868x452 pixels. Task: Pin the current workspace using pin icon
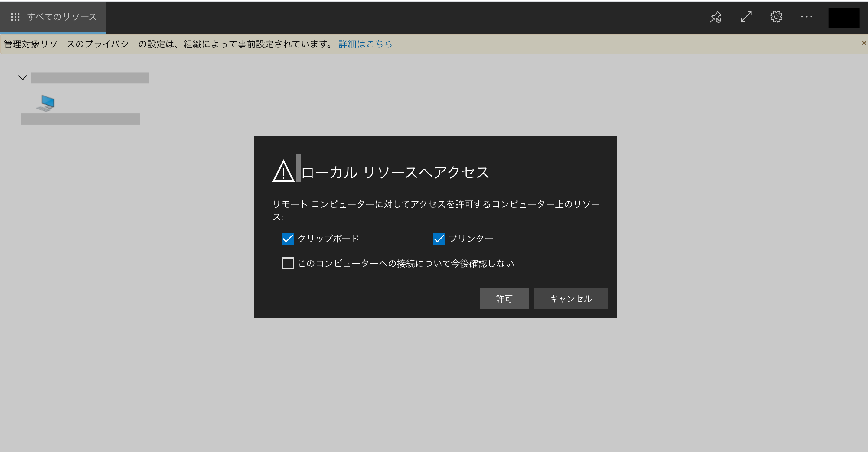(x=716, y=17)
